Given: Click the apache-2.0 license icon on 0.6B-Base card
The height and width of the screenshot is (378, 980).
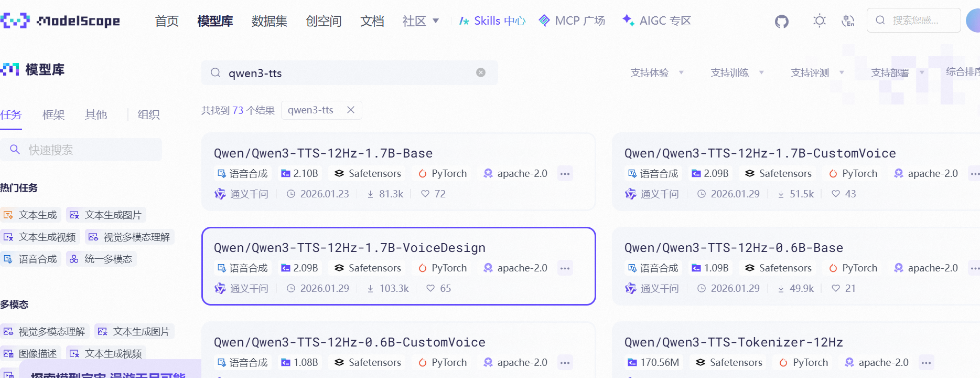Looking at the screenshot, I should [x=899, y=268].
